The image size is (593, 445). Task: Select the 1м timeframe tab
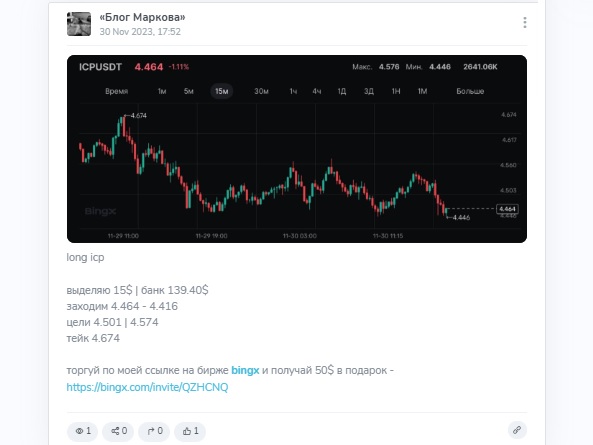pos(162,91)
